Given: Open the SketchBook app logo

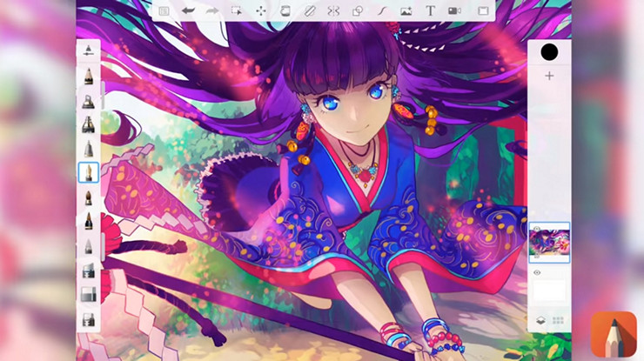Looking at the screenshot, I should point(614,334).
